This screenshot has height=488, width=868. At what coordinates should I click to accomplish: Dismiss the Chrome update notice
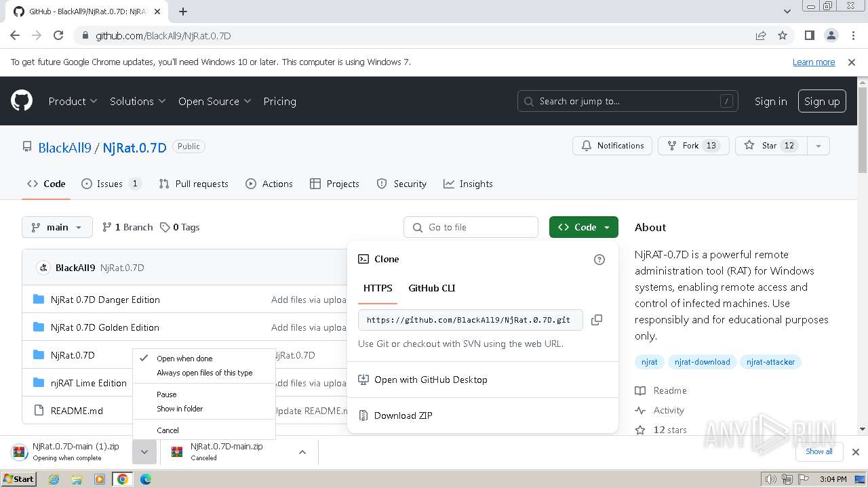[x=852, y=62]
